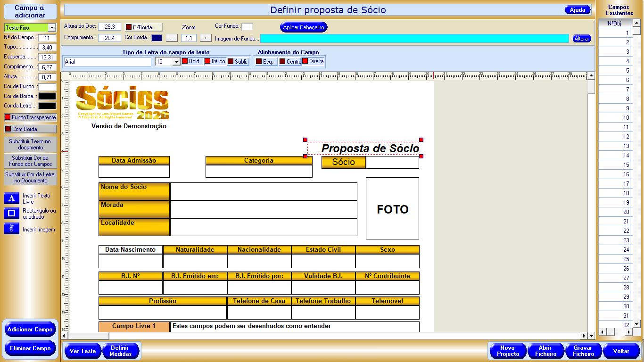Click the Gravar Ficheiro button
Viewport: 644px width, 362px height.
[x=583, y=351]
